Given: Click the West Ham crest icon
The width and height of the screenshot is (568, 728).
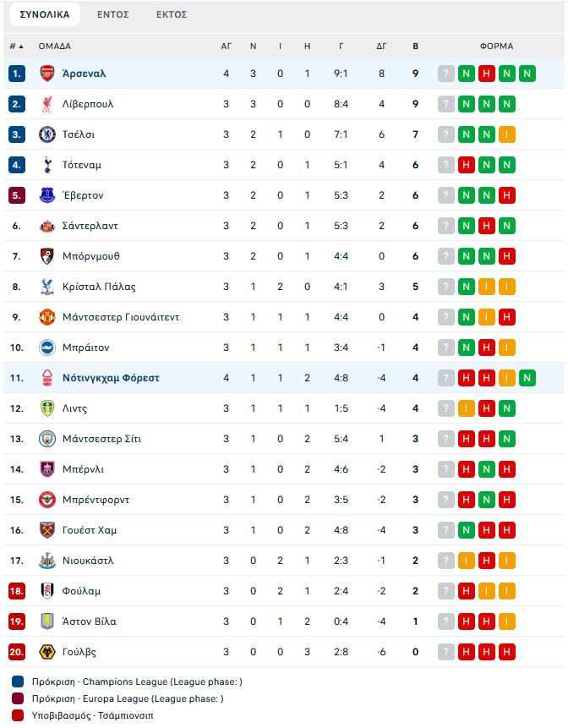Looking at the screenshot, I should pos(46,530).
